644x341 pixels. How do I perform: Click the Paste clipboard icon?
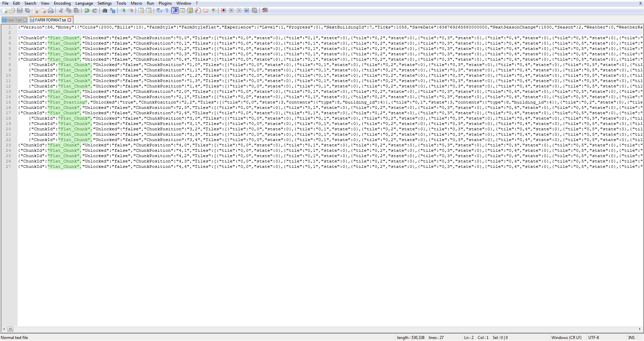(x=76, y=10)
